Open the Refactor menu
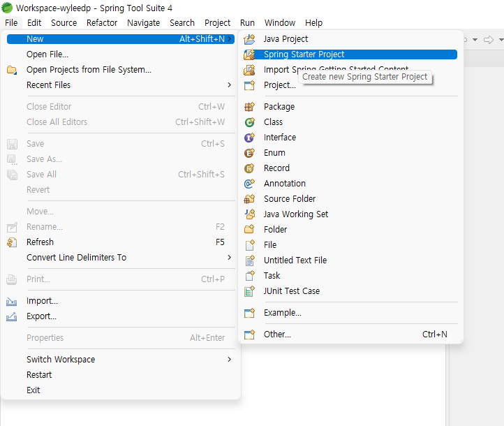Viewport: 504px width, 426px height. (x=102, y=23)
